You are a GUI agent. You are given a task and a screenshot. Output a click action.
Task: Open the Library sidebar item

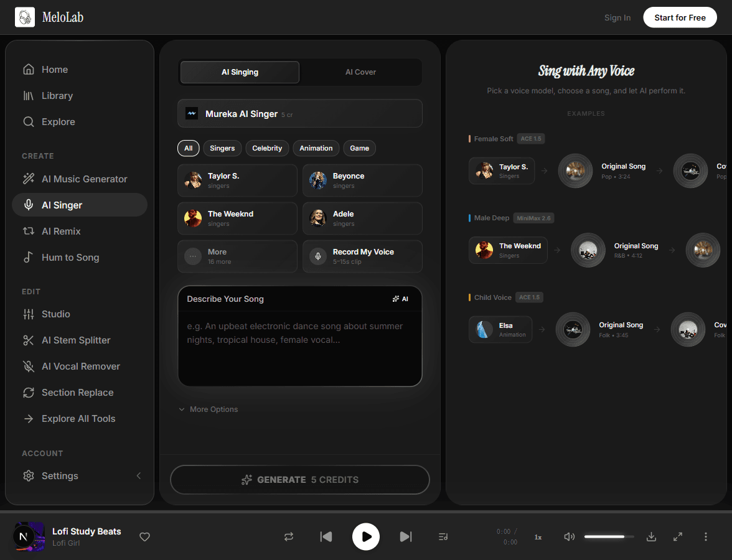(80, 96)
